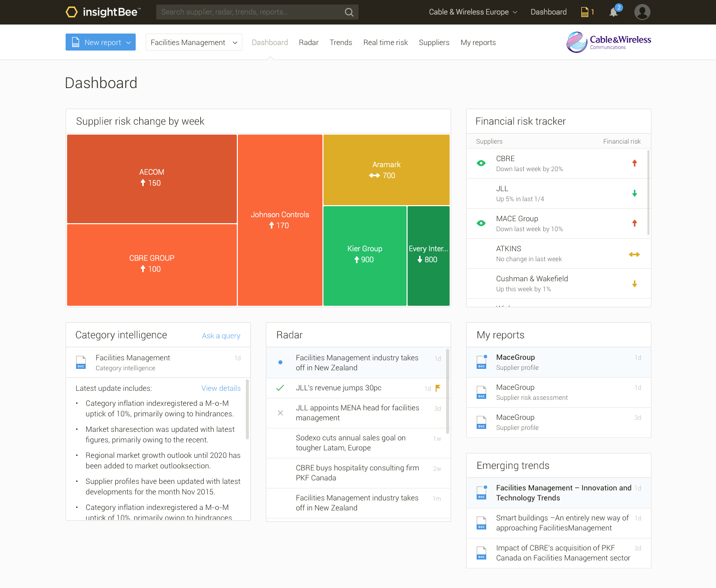Click doc icon for Innovation and Technology Trends
716x588 pixels.
pos(481,492)
